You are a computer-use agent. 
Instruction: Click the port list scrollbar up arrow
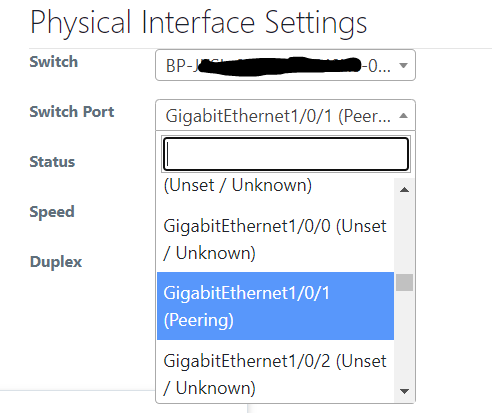coord(404,190)
